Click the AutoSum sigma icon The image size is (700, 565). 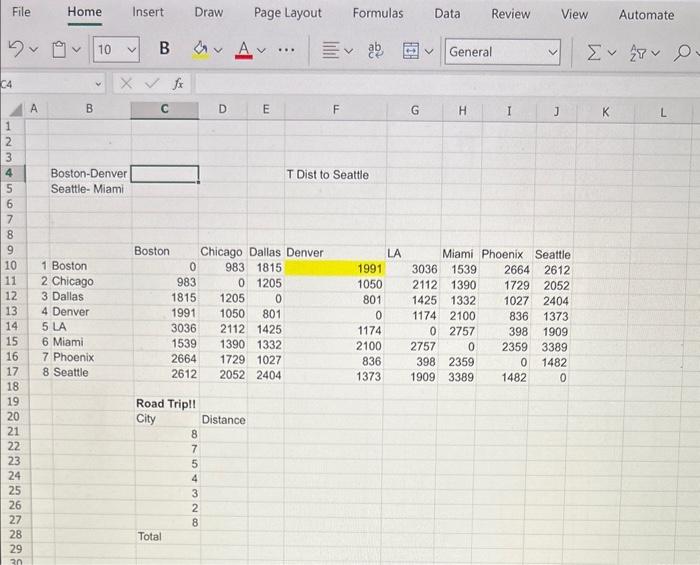[593, 53]
